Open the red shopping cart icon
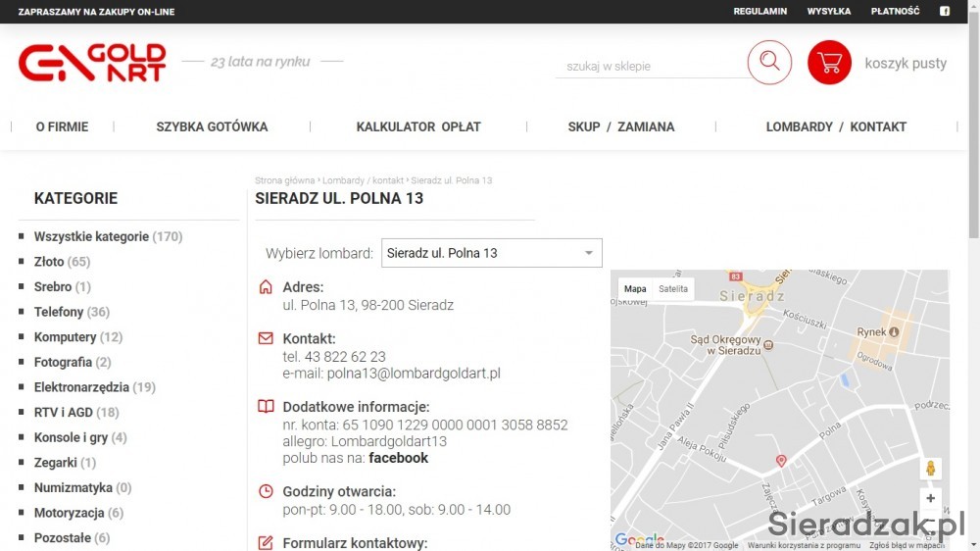The height and width of the screenshot is (551, 980). (829, 63)
